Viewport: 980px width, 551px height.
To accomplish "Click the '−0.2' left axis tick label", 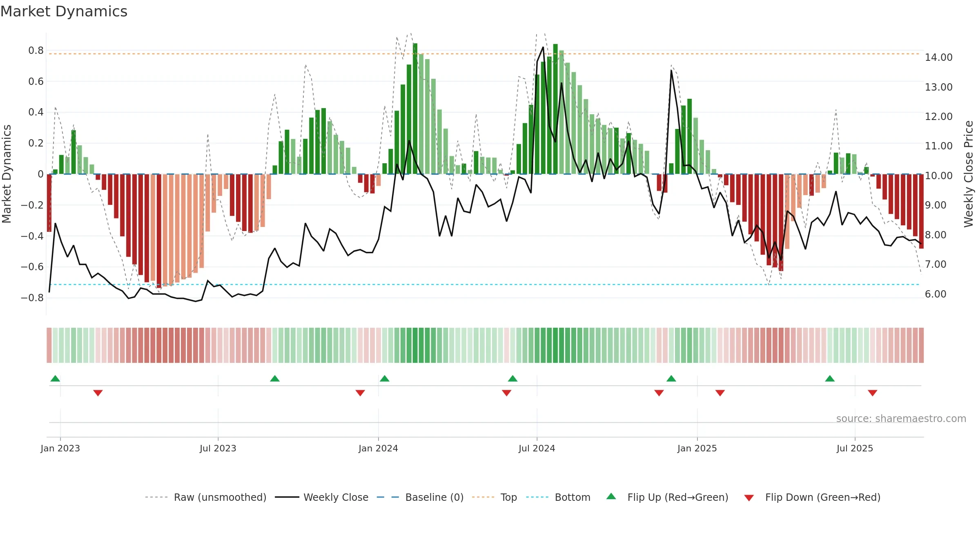I will pyautogui.click(x=32, y=205).
